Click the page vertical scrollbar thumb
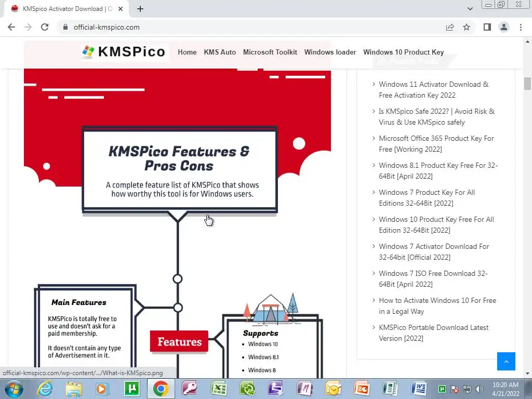This screenshot has width=532, height=399. point(527,84)
